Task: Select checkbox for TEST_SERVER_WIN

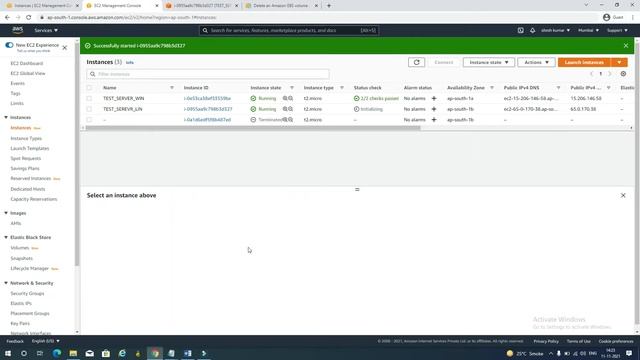Action: 89,98
